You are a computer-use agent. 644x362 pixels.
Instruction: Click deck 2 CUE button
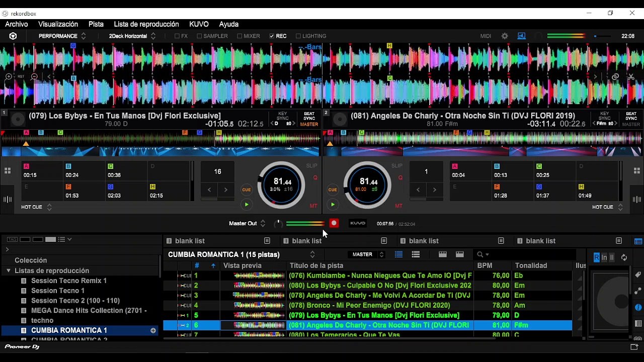point(333,190)
